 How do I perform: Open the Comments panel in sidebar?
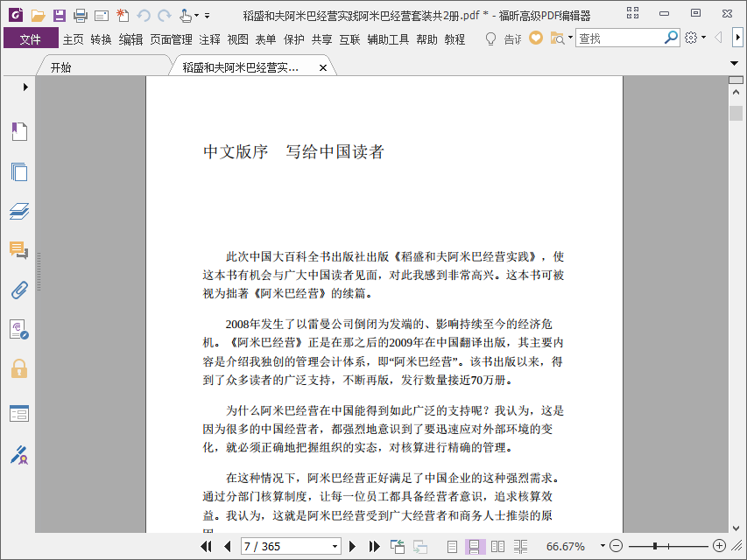(19, 250)
